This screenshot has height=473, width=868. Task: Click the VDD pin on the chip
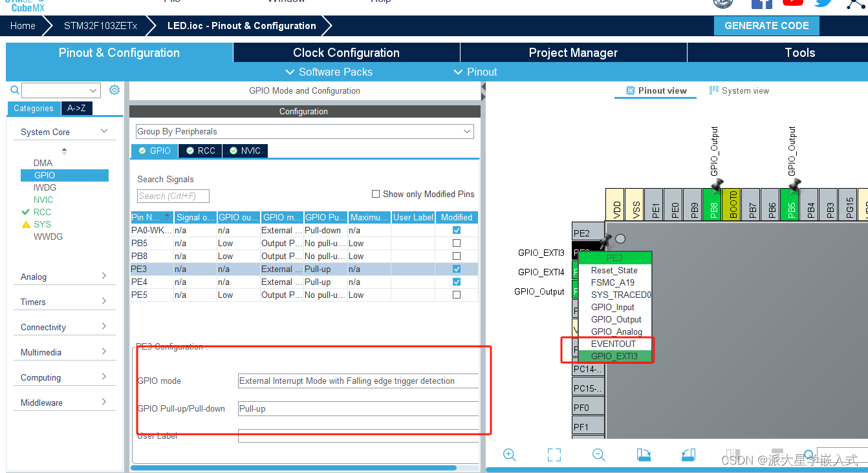[x=615, y=205]
